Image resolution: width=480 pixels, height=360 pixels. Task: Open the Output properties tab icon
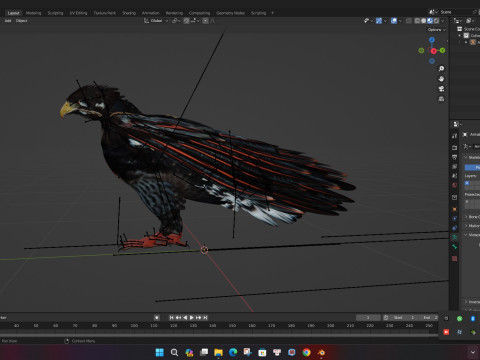pyautogui.click(x=455, y=157)
